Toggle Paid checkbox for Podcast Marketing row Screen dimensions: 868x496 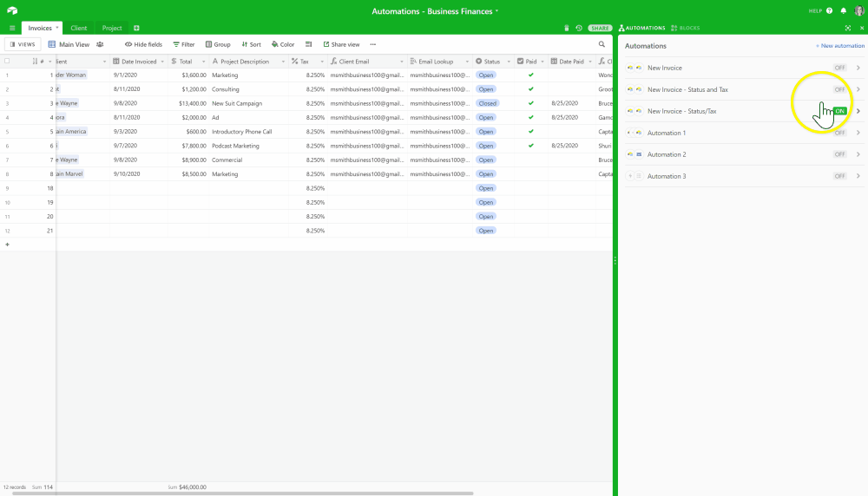pos(531,146)
